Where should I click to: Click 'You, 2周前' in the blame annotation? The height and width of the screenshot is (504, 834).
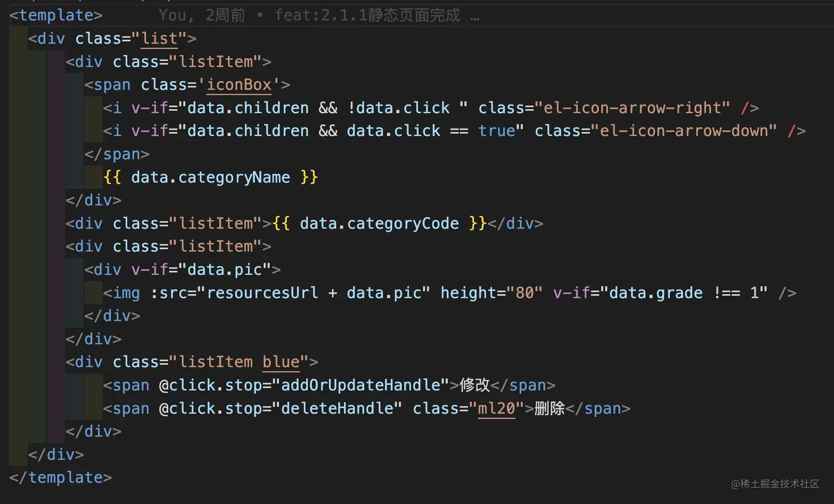click(x=202, y=15)
